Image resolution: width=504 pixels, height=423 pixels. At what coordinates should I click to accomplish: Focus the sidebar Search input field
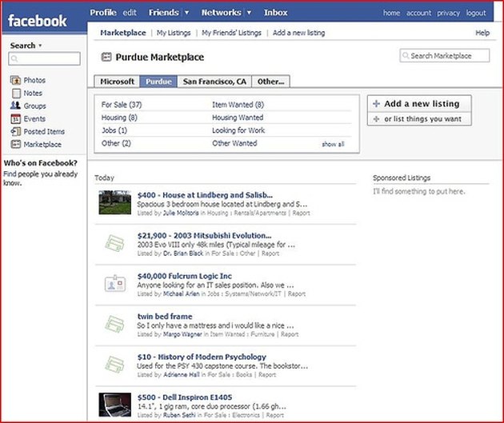[44, 59]
